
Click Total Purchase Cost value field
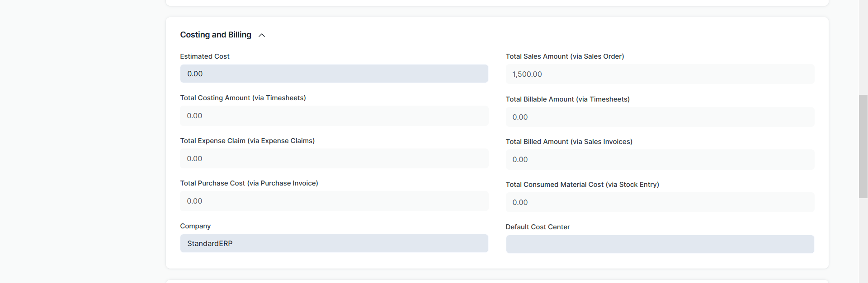point(334,201)
